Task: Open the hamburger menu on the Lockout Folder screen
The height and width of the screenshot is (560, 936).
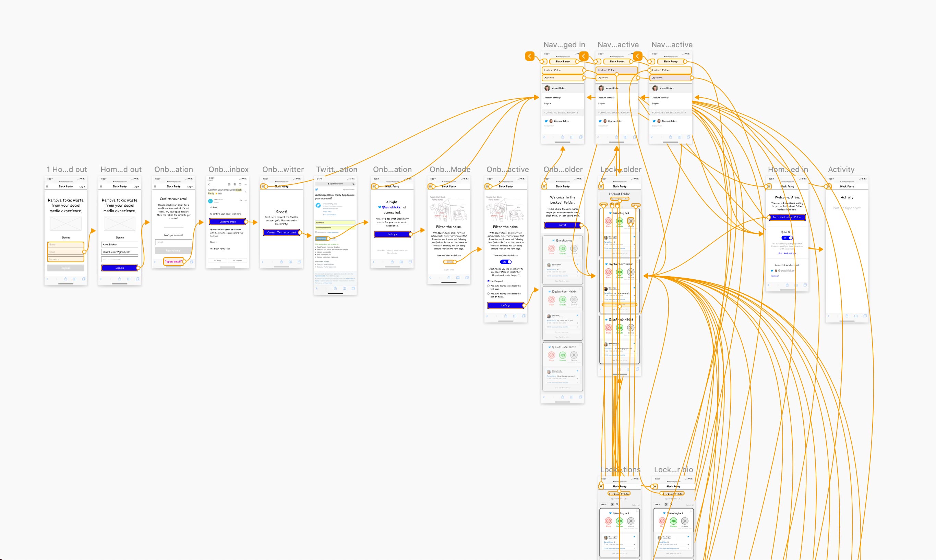Action: 602,187
